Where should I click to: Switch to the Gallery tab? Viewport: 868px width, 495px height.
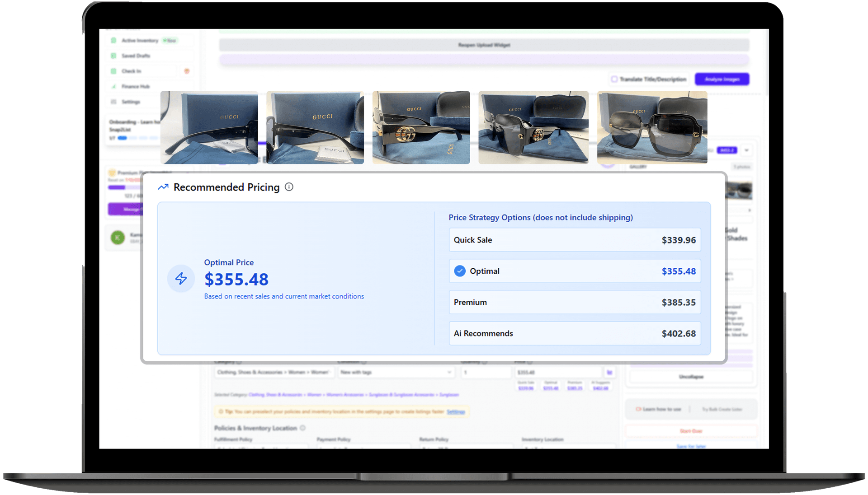(x=638, y=167)
